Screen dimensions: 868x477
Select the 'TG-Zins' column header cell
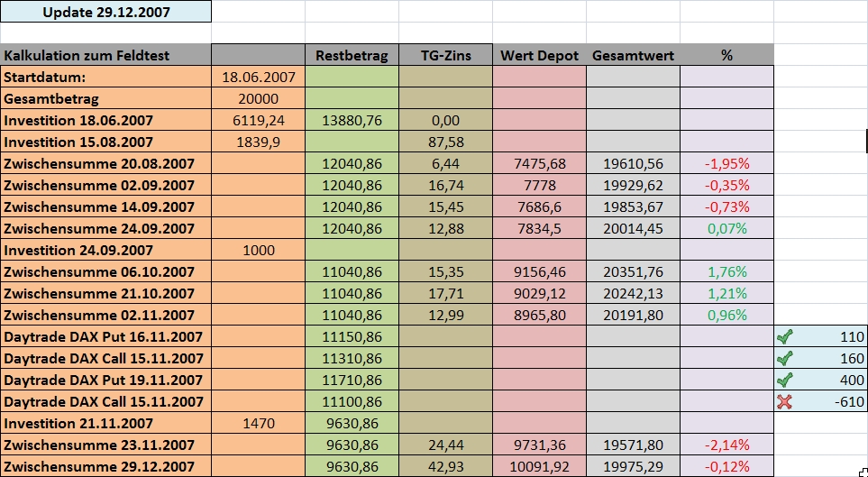445,55
